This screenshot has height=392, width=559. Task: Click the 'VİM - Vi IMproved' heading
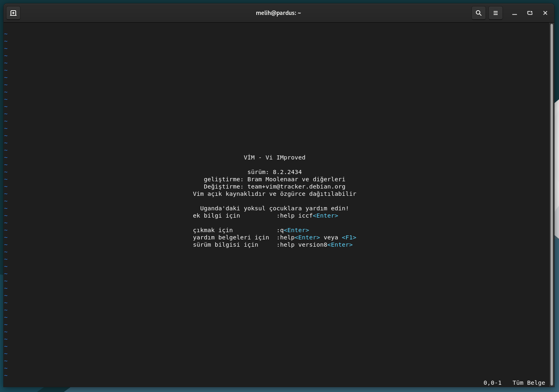pos(274,157)
